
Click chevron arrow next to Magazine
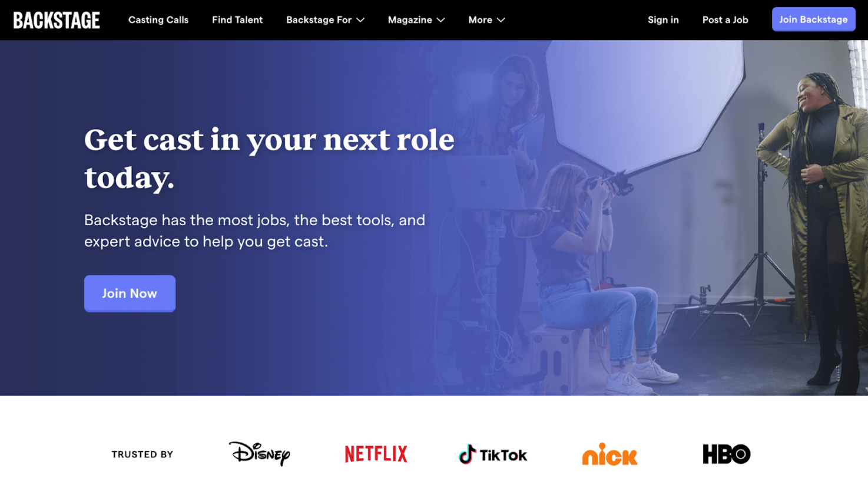point(440,20)
